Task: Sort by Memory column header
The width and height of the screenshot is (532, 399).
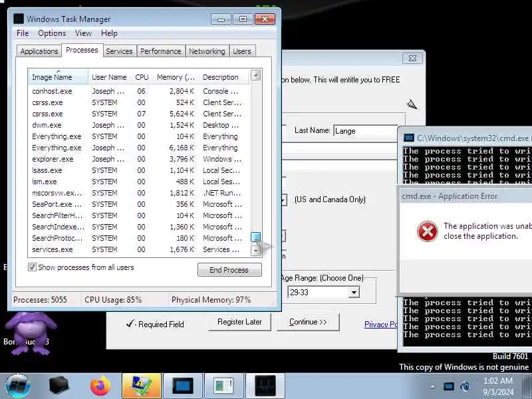Action: 176,77
